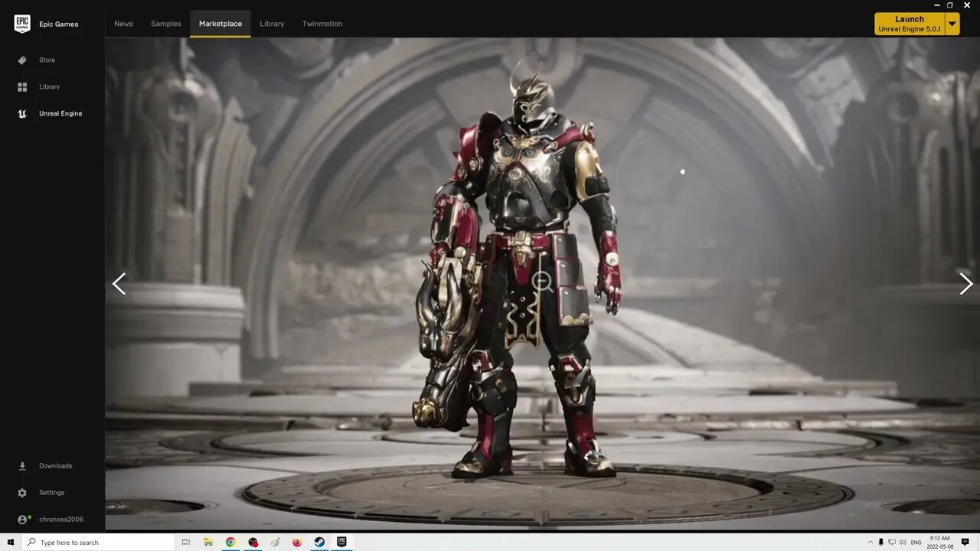The height and width of the screenshot is (551, 980).
Task: Click the armored character preview image
Action: 542,284
